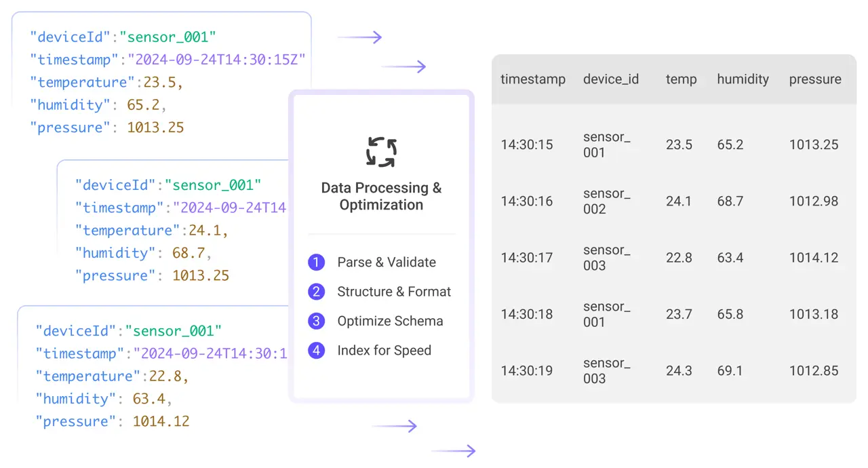Select the 14:30:17 timestamp cell
Viewport: 868px width, 468px height.
(526, 258)
